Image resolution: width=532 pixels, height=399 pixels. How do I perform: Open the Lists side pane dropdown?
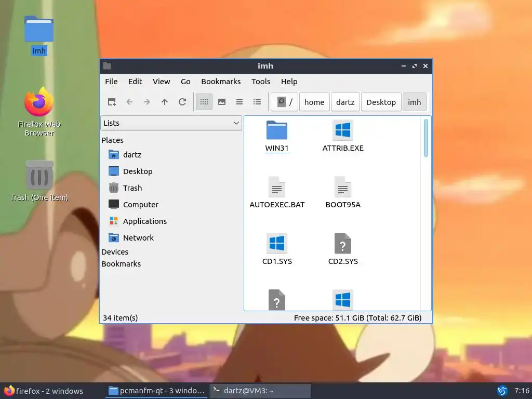coord(171,123)
